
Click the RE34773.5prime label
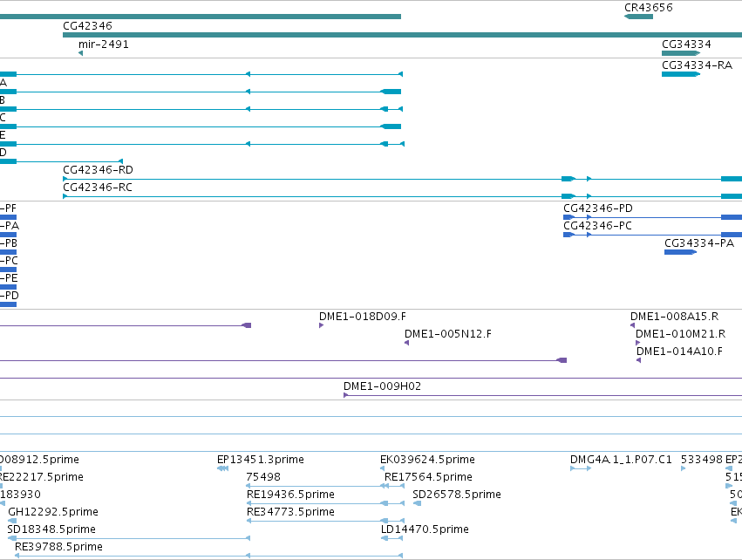pyautogui.click(x=290, y=512)
